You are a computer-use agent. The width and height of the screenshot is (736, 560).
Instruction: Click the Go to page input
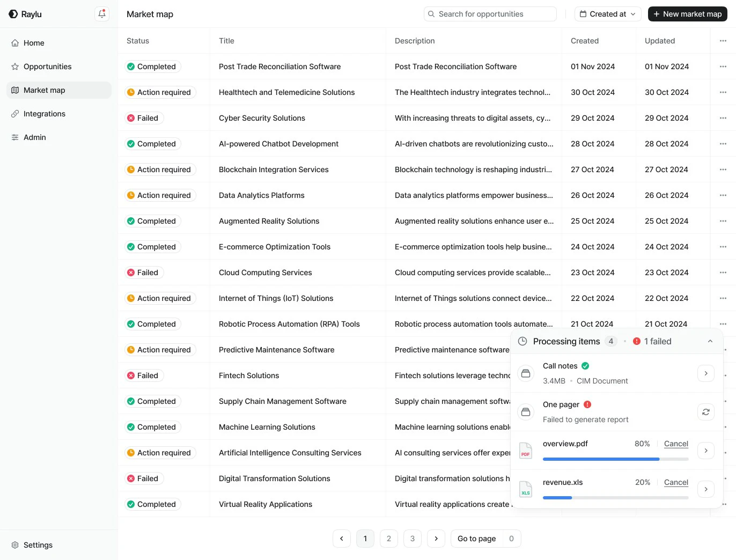[511, 539]
